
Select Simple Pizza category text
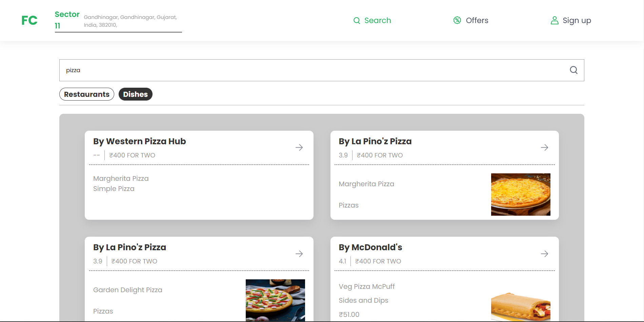(114, 189)
